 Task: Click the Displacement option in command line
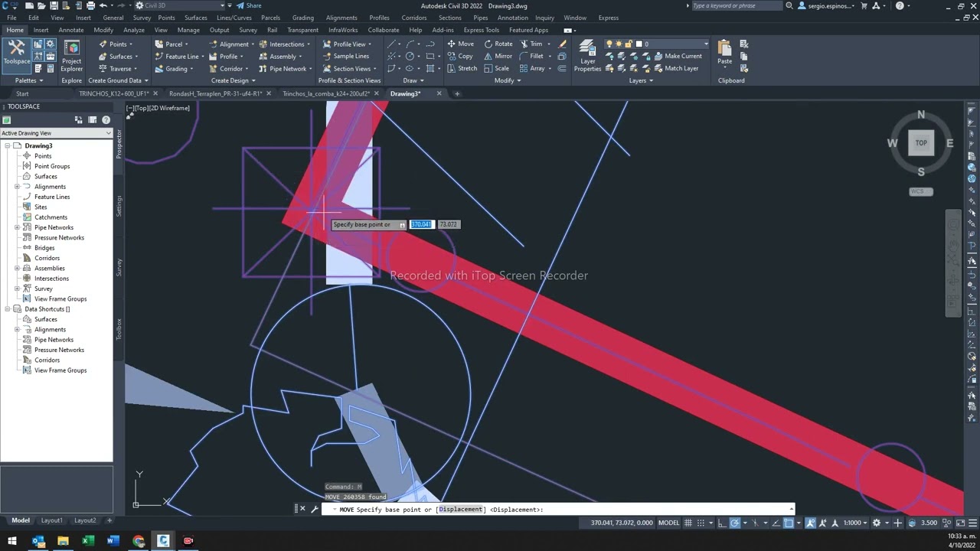460,509
